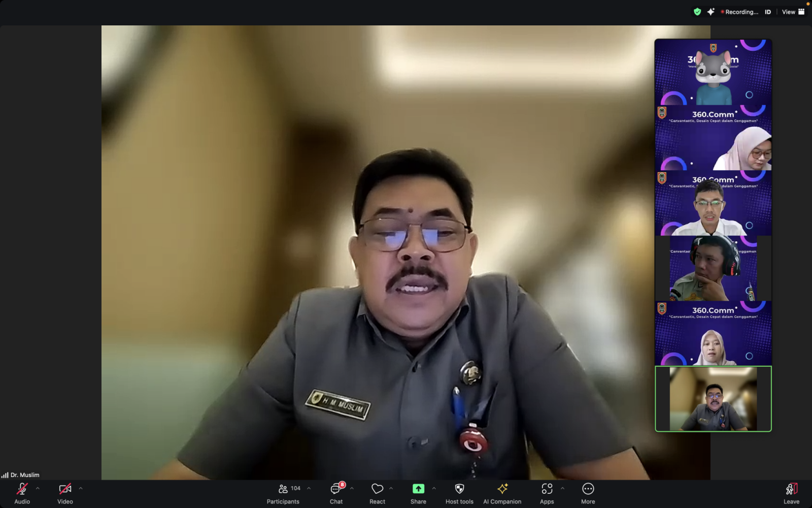The height and width of the screenshot is (508, 812).
Task: Open the Chat panel
Action: (x=336, y=493)
